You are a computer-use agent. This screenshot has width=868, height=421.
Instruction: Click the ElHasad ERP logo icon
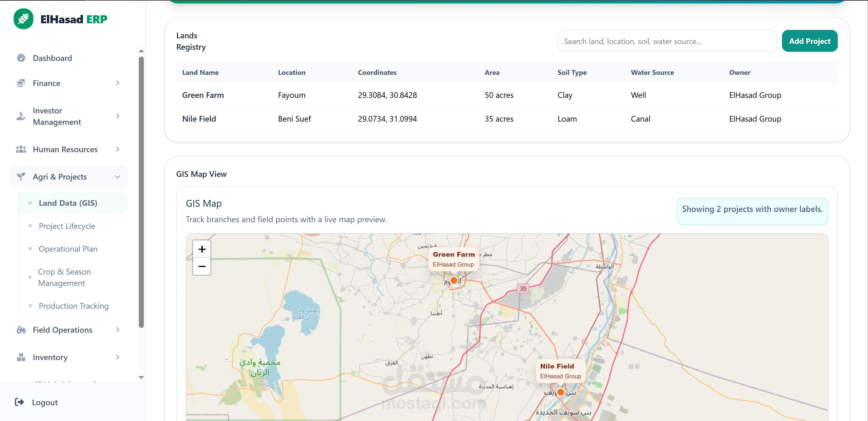pyautogui.click(x=23, y=19)
